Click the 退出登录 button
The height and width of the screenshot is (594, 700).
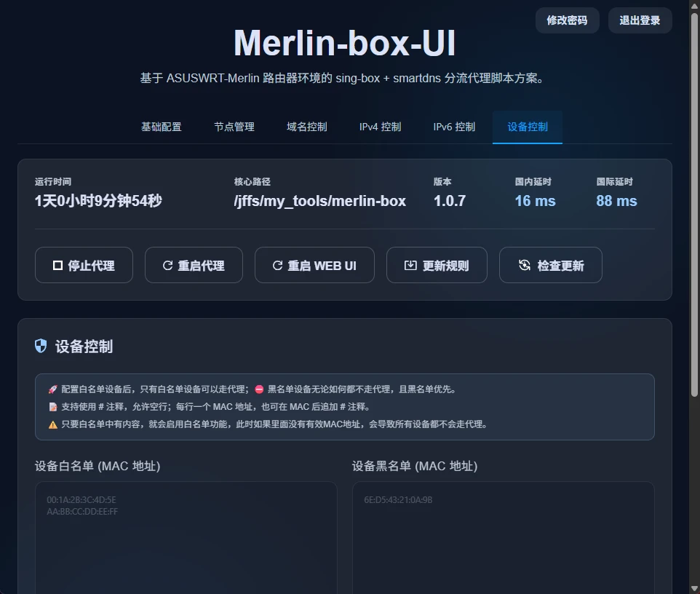pyautogui.click(x=640, y=20)
